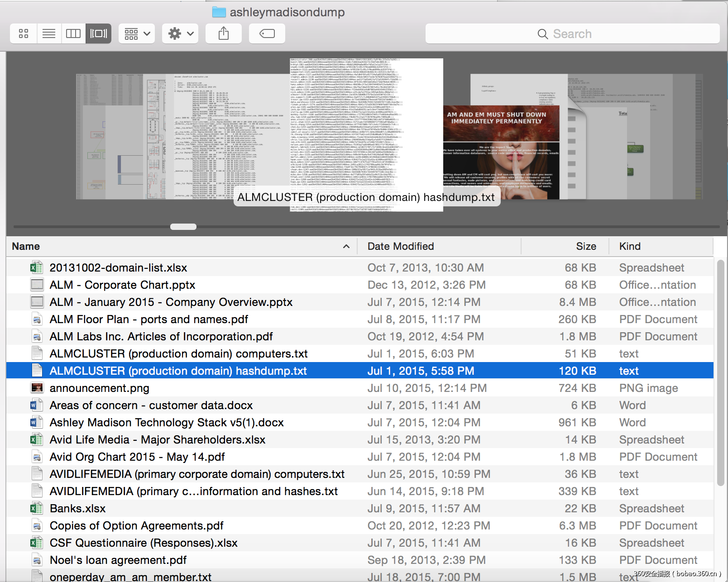Click the Cover Flow horizontal scroll thumb

[x=183, y=227]
